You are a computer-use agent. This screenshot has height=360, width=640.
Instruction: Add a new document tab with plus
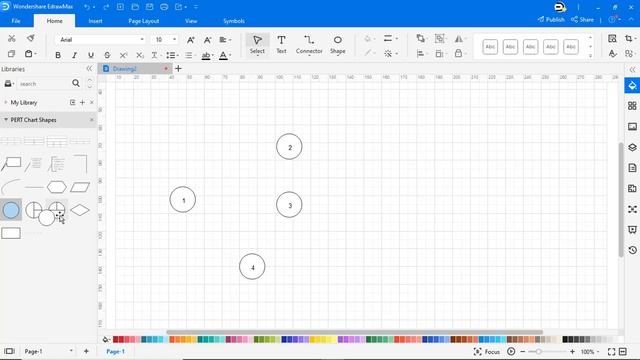click(x=178, y=69)
